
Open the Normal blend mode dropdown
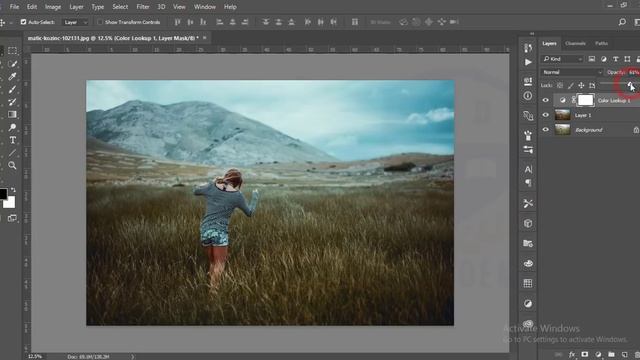(572, 72)
